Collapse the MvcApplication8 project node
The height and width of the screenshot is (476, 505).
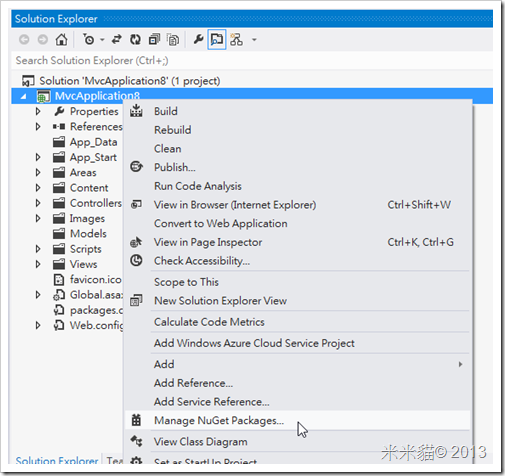click(x=23, y=96)
